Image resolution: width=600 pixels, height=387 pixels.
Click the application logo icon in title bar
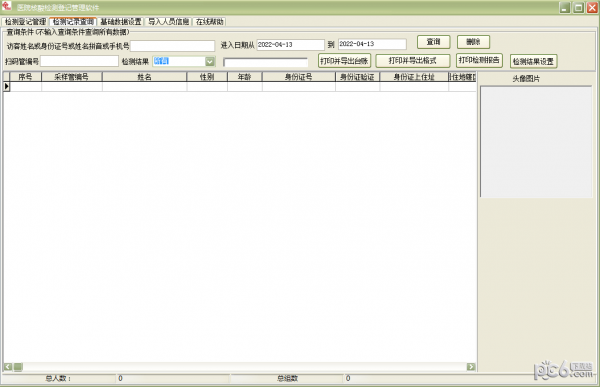click(7, 6)
